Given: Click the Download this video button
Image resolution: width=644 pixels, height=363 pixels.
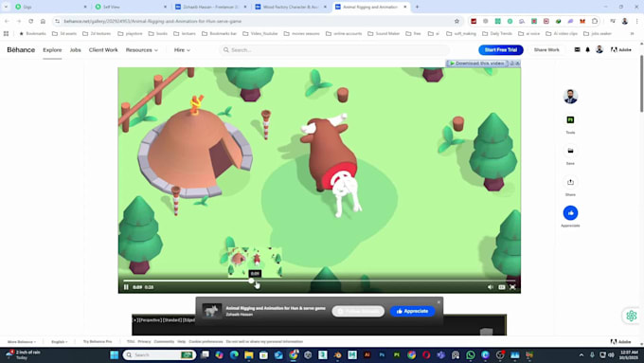Looking at the screenshot, I should (x=477, y=64).
